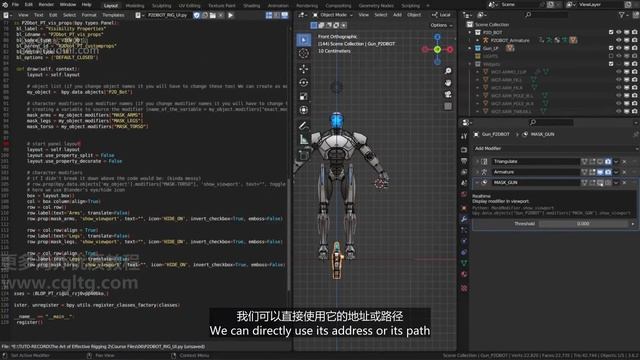The width and height of the screenshot is (640, 360).
Task: Toggle Widgets collection exclude checkbox
Action: click(x=611, y=64)
